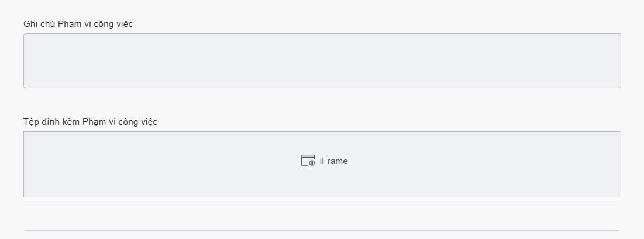This screenshot has height=239, width=644.
Task: Click the field title above the iFrame box
Action: (90, 122)
